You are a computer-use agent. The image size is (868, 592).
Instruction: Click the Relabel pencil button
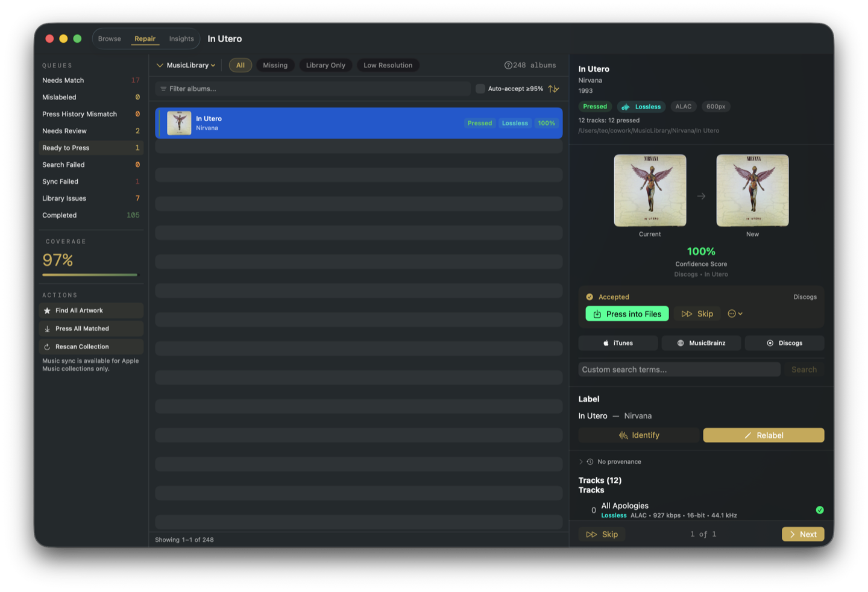click(x=763, y=435)
